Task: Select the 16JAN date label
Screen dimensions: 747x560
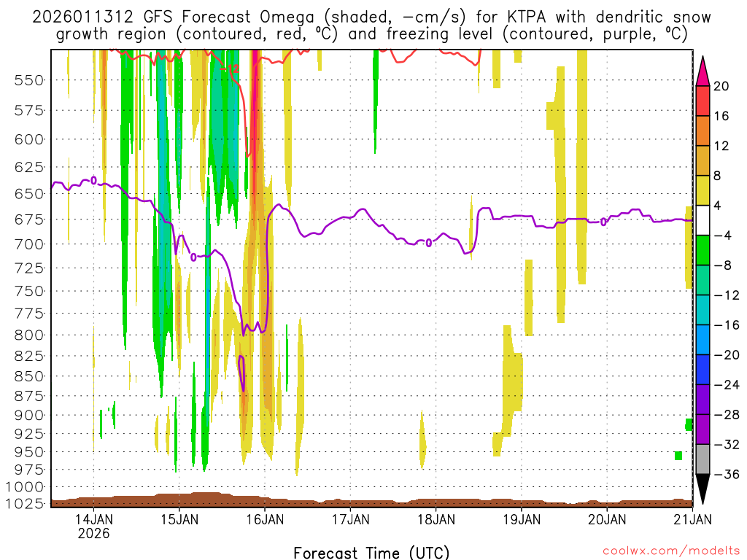Action: [x=264, y=518]
